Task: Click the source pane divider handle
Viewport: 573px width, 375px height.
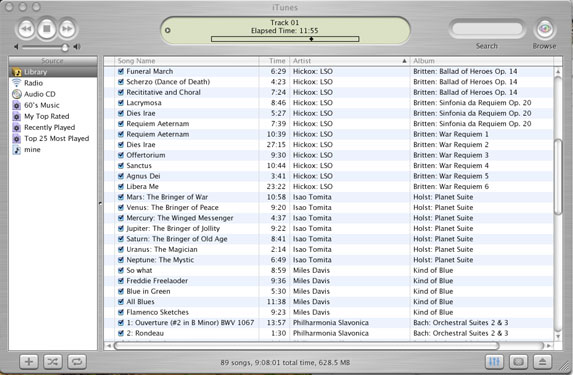Action: (x=100, y=203)
